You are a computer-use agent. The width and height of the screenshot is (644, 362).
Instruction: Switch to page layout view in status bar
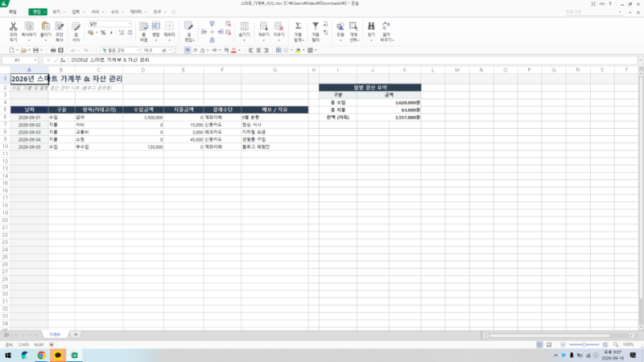pyautogui.click(x=549, y=345)
